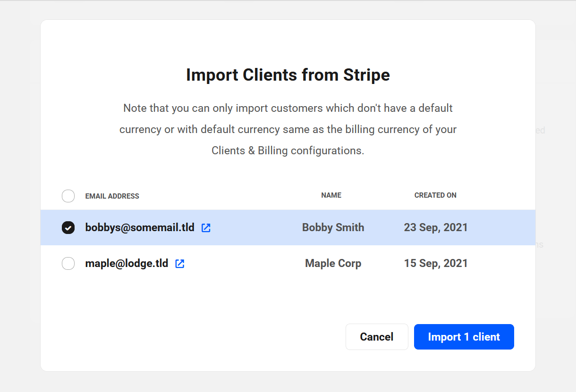Open maple@lodge.tld external link icon
Viewport: 576px width, 392px height.
click(180, 264)
